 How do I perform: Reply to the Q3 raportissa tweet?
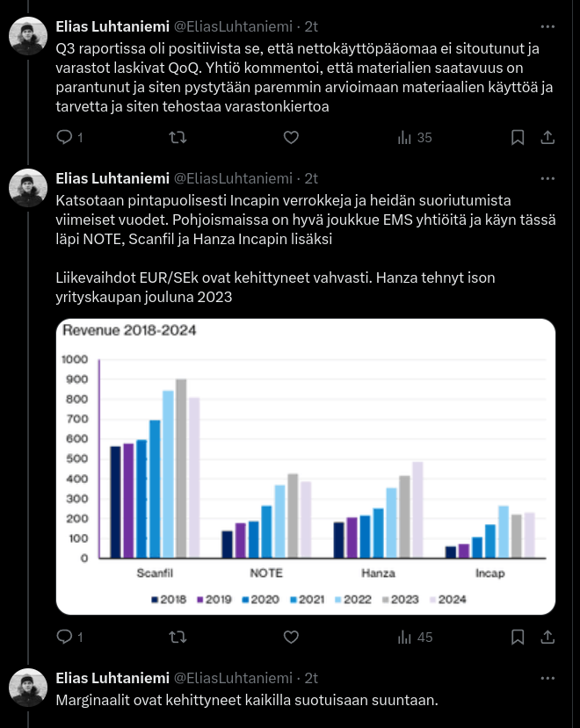(63, 137)
